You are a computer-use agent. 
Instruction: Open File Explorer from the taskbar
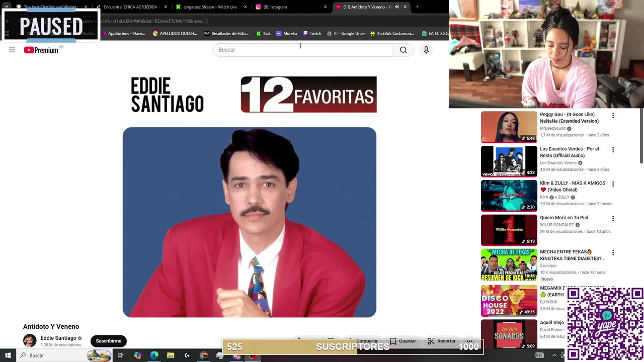[171, 355]
